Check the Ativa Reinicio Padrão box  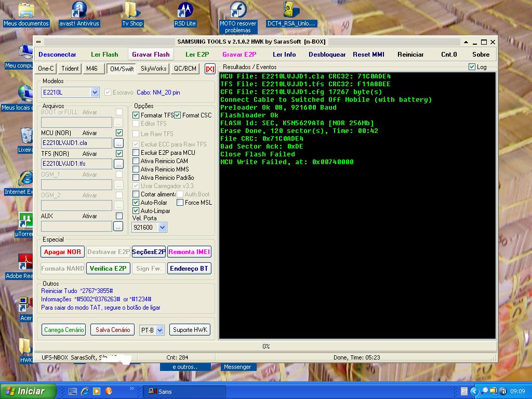136,178
